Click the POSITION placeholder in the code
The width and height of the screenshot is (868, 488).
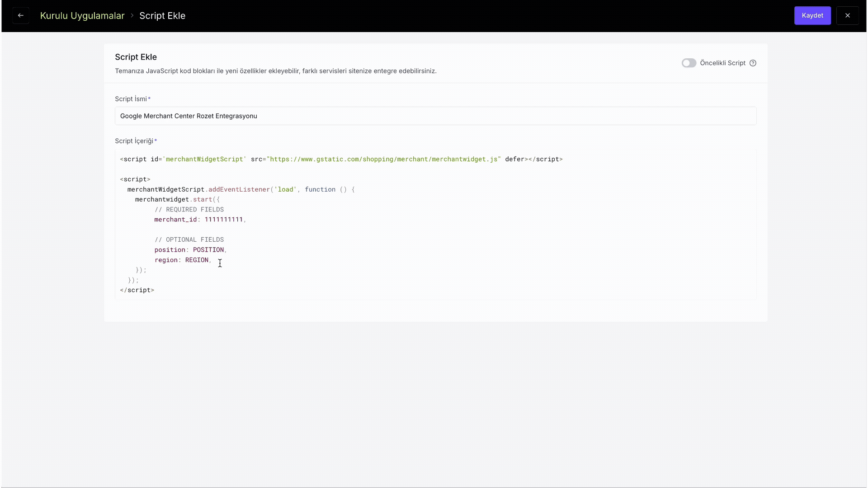click(x=208, y=250)
